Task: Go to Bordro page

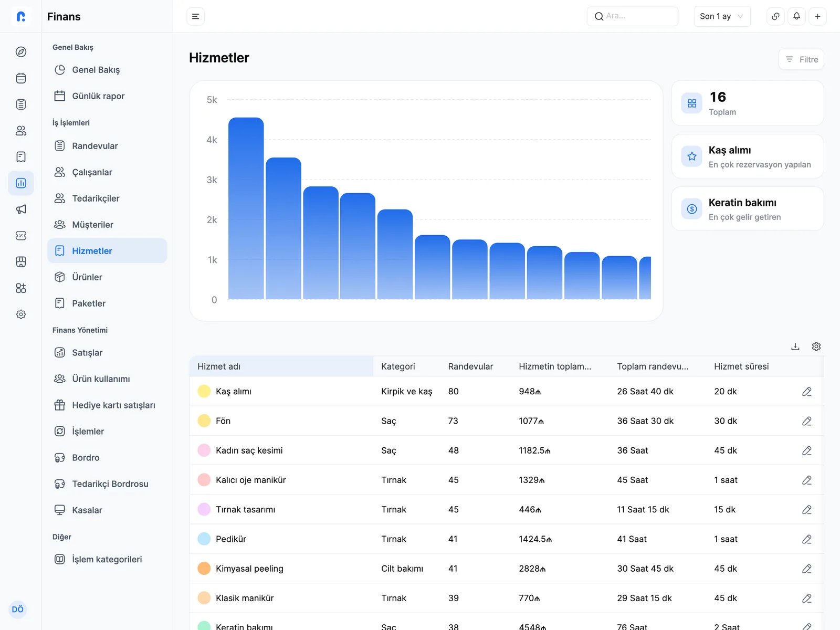Action: pos(107,458)
